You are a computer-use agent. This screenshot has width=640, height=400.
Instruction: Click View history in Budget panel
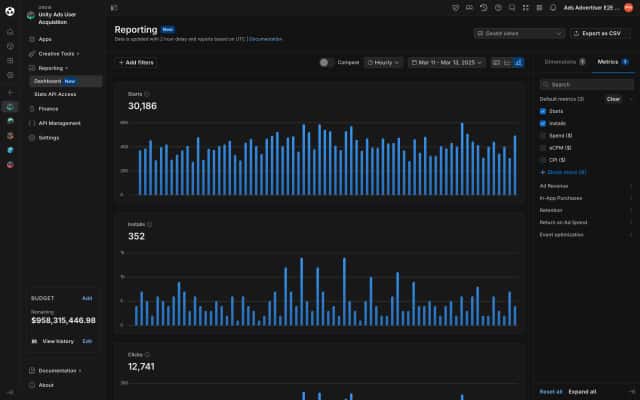click(58, 341)
